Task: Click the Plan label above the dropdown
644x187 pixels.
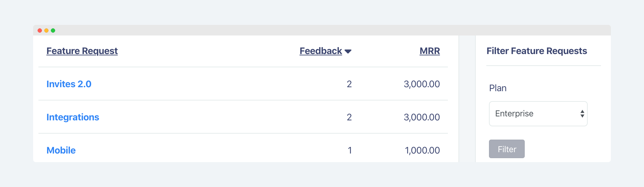Action: coord(498,88)
